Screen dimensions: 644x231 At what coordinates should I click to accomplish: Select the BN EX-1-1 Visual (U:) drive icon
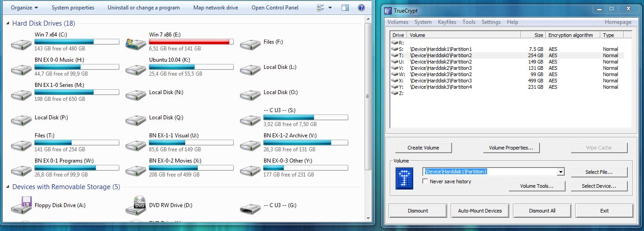coord(135,145)
